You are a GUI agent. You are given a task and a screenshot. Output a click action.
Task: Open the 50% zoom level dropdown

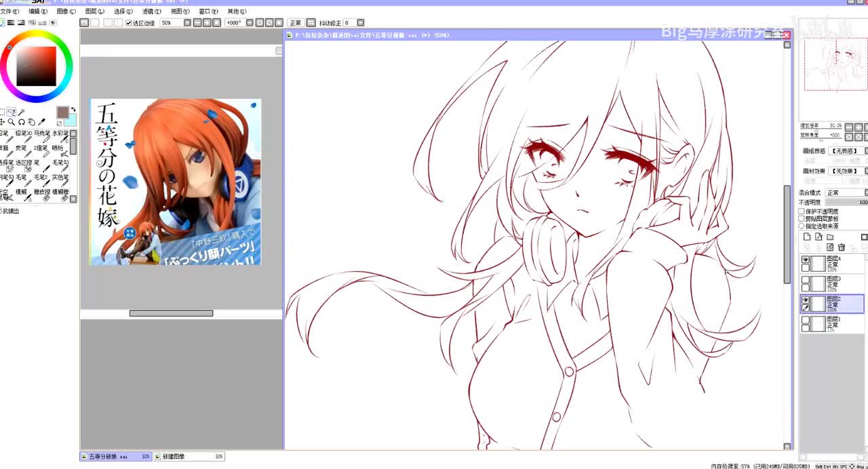[187, 22]
